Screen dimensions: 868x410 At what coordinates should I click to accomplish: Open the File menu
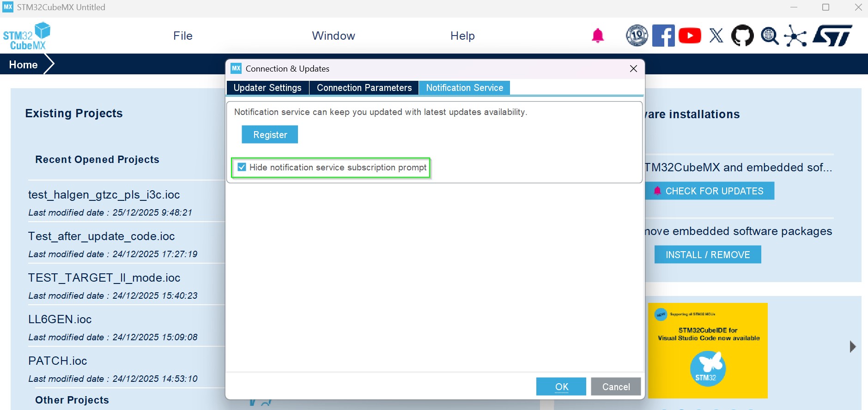(x=183, y=36)
